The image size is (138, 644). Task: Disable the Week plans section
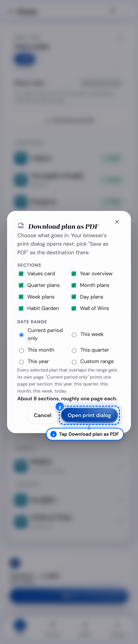[21, 297]
